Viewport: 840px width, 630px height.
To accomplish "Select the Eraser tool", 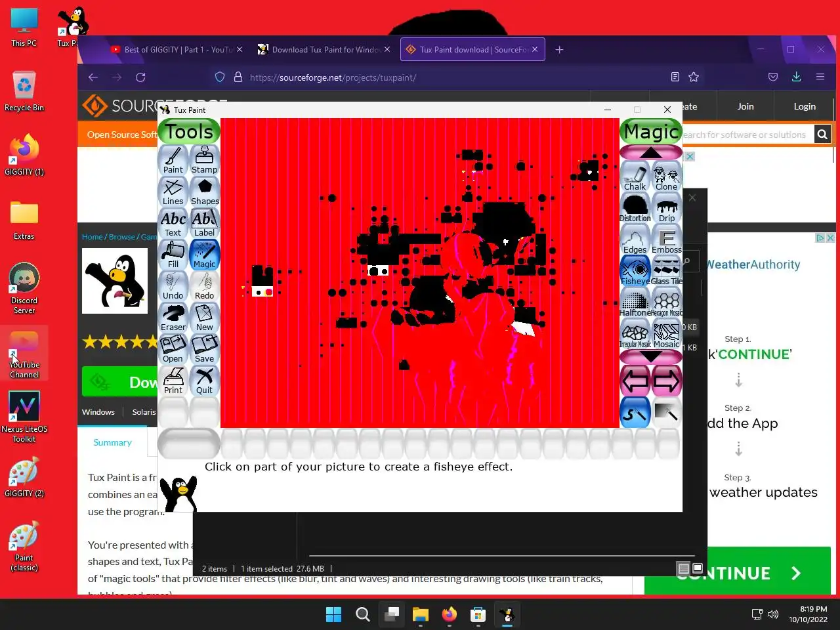I will 173,318.
